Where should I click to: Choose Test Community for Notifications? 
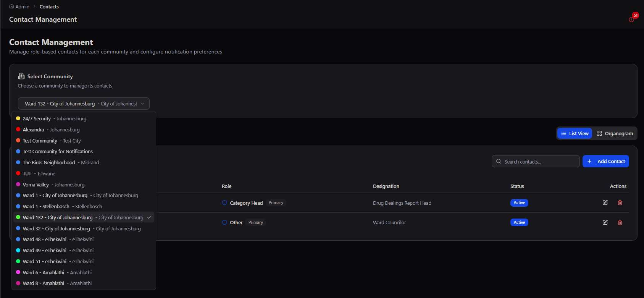pyautogui.click(x=84, y=152)
